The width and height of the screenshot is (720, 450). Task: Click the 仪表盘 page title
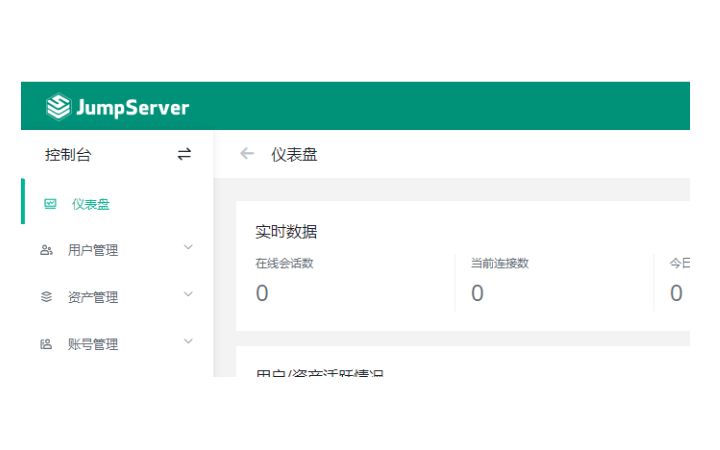point(294,155)
